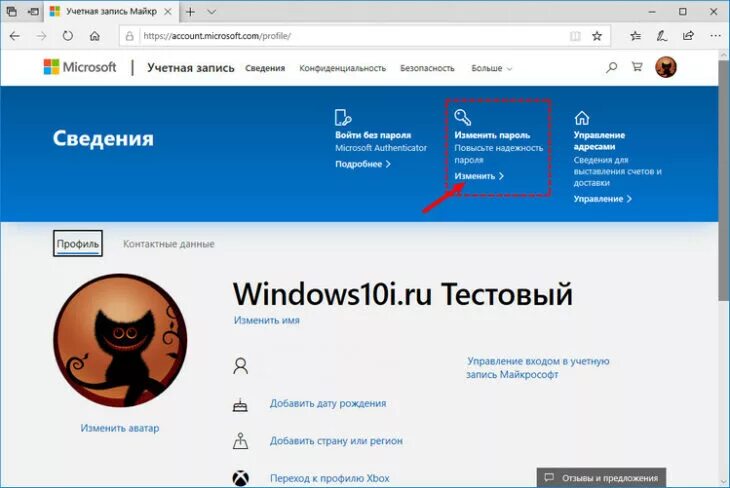Open the Отзывы и предложения feedback button
The height and width of the screenshot is (488, 730).
[x=602, y=478]
